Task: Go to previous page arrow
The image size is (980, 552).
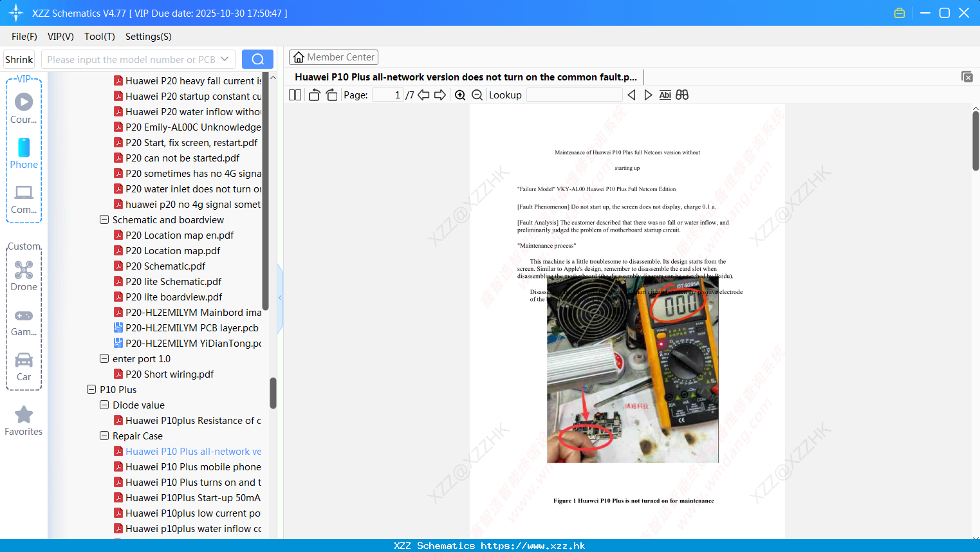Action: [423, 95]
